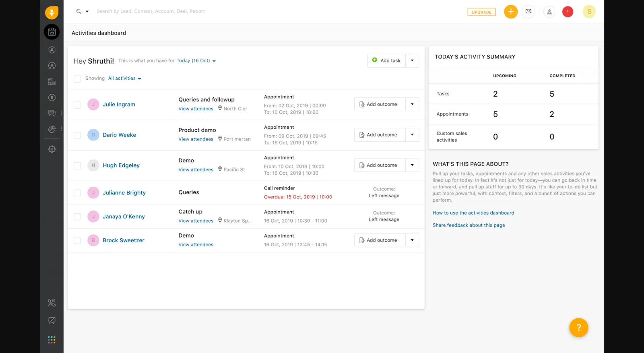644x353 pixels.
Task: Open the Accounts building icon in sidebar
Action: coord(52,82)
